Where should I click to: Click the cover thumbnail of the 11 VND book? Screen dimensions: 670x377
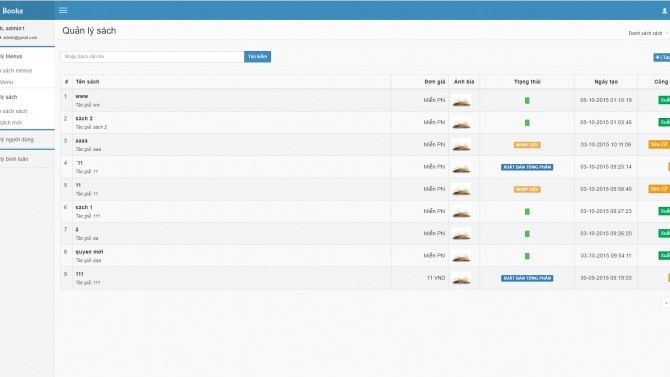tap(461, 278)
